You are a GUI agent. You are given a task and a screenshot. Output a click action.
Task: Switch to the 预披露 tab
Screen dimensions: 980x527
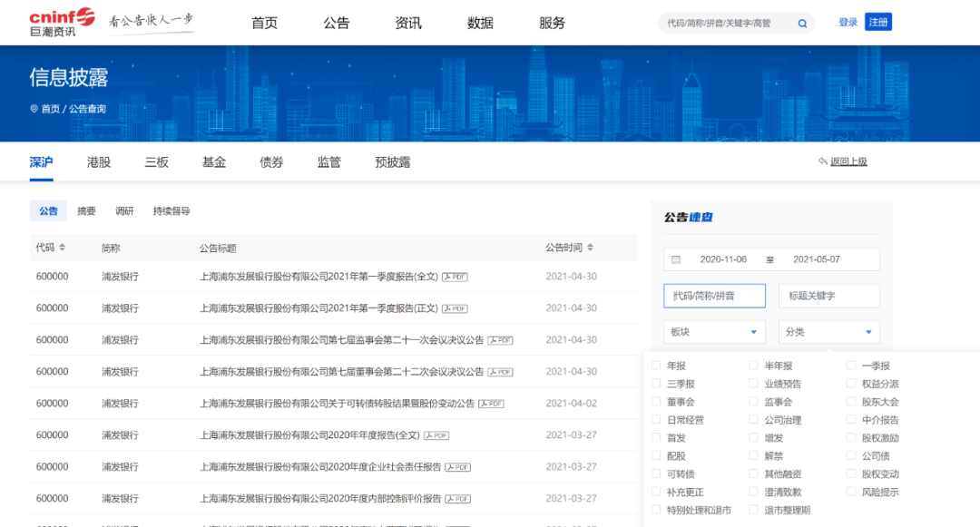393,162
